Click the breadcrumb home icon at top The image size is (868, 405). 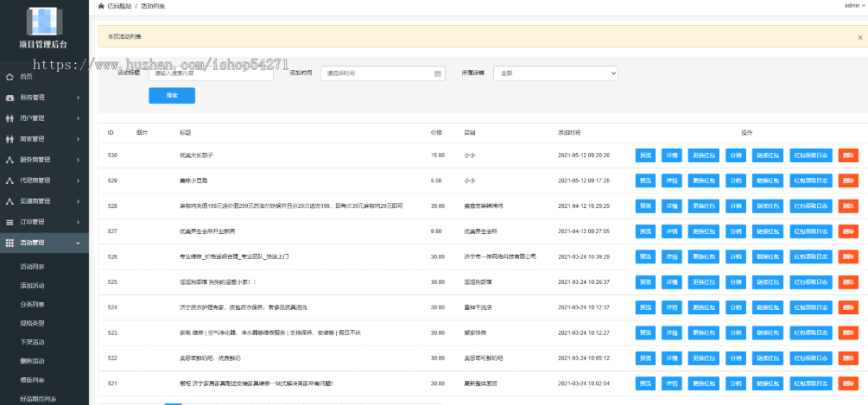pyautogui.click(x=101, y=5)
